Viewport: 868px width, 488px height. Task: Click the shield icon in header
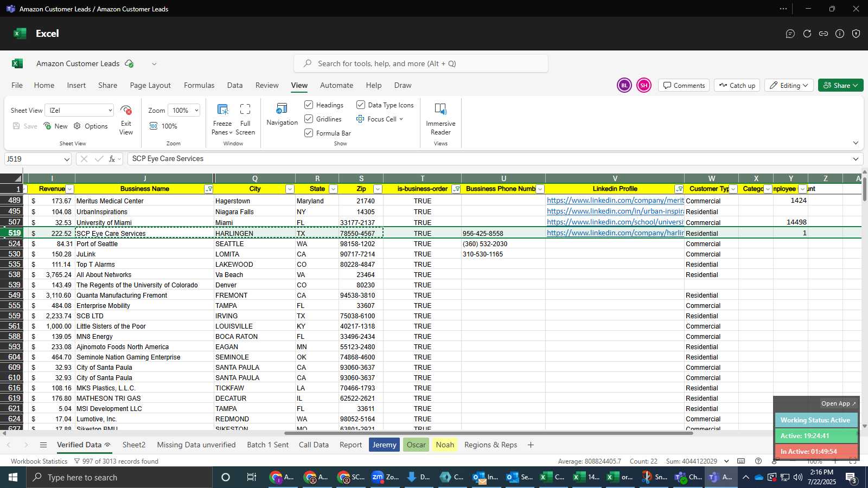pos(856,34)
